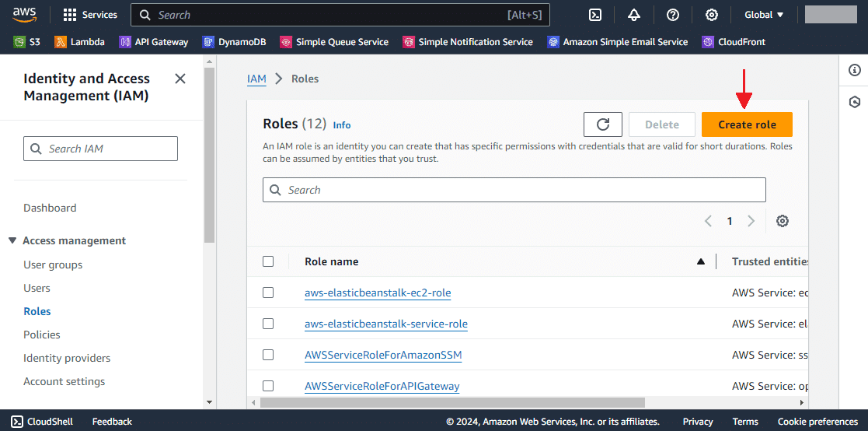Screen dimensions: 868x431
Task: Open the help question mark menu
Action: point(673,15)
